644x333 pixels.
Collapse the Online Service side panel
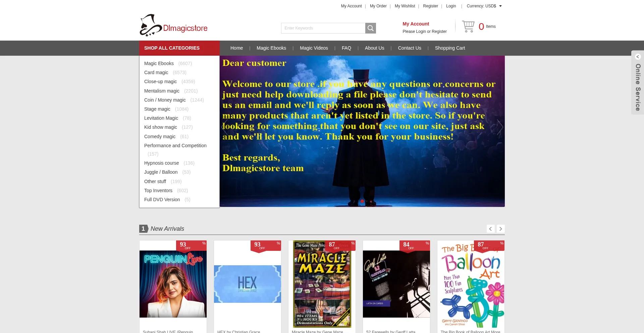tap(638, 57)
